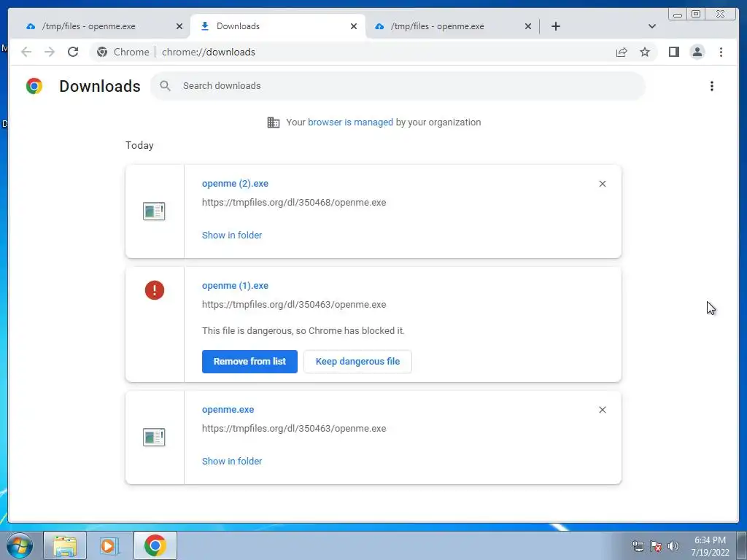Expand the tab search chevron
Viewport: 747px width, 560px height.
(x=652, y=26)
